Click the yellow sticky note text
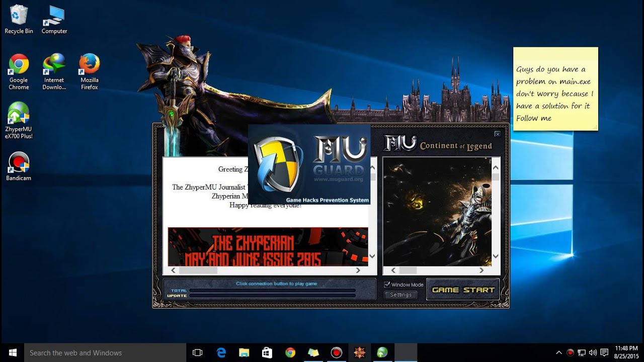This screenshot has width=644, height=362. click(x=554, y=94)
